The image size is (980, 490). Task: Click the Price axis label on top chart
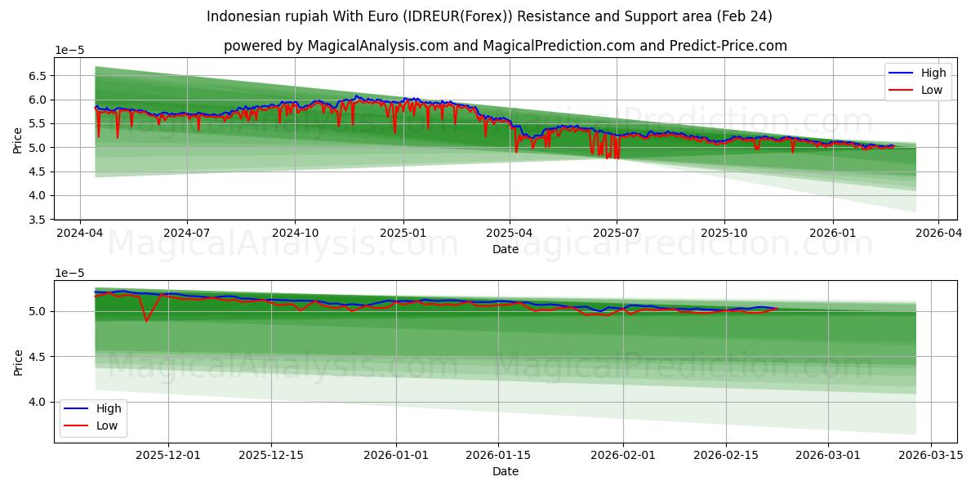(18, 139)
